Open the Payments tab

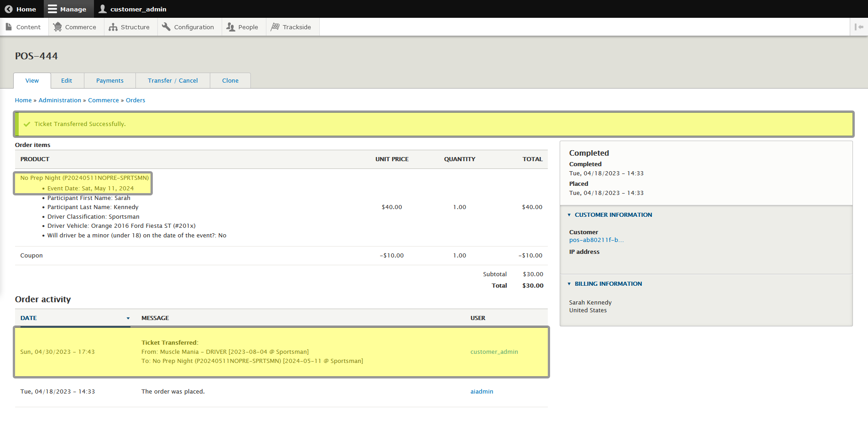click(x=110, y=80)
